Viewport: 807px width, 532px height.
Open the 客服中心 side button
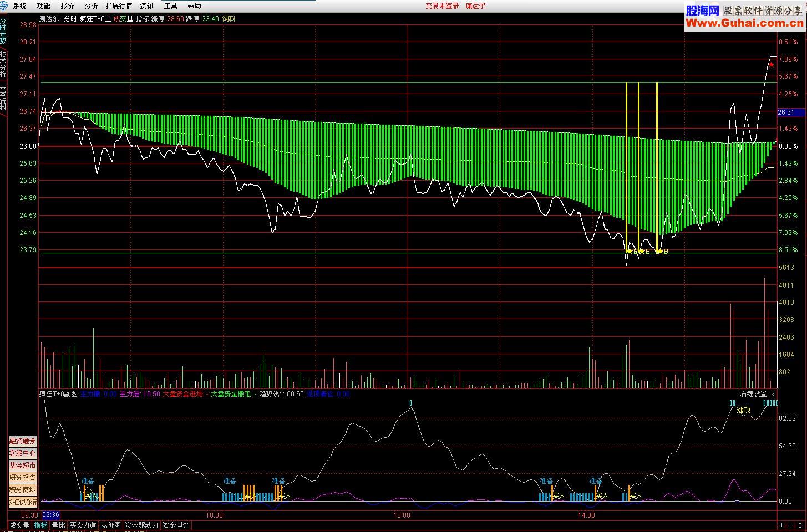(22, 453)
